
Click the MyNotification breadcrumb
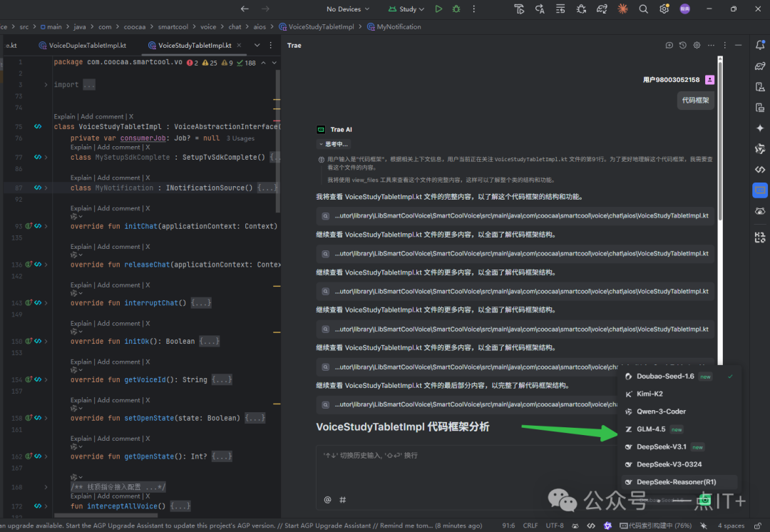pos(394,26)
